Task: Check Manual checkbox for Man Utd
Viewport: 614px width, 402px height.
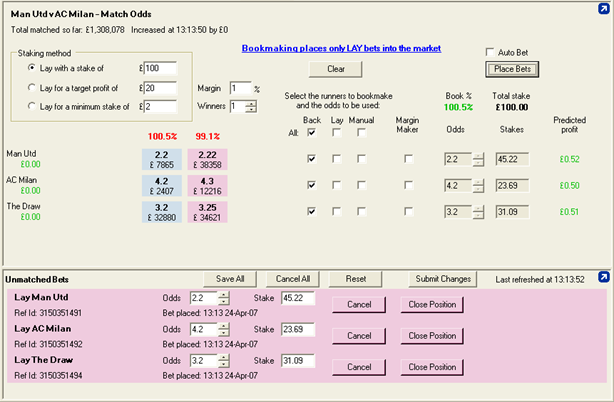Action: point(361,159)
